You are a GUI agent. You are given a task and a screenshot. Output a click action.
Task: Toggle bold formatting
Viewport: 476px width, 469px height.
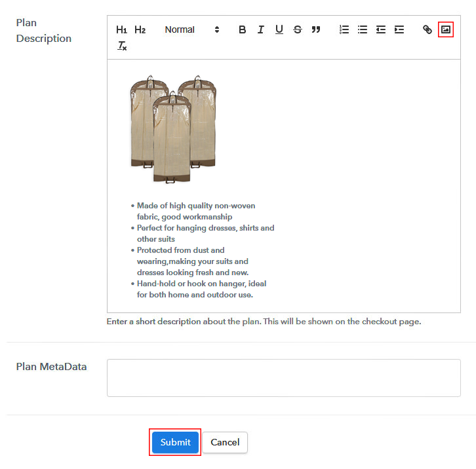click(x=242, y=29)
